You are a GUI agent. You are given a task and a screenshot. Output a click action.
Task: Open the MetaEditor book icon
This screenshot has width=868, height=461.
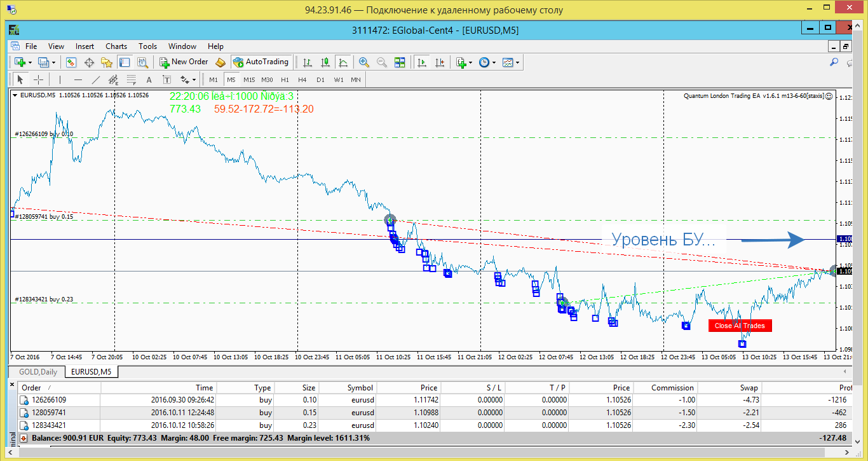[220, 62]
